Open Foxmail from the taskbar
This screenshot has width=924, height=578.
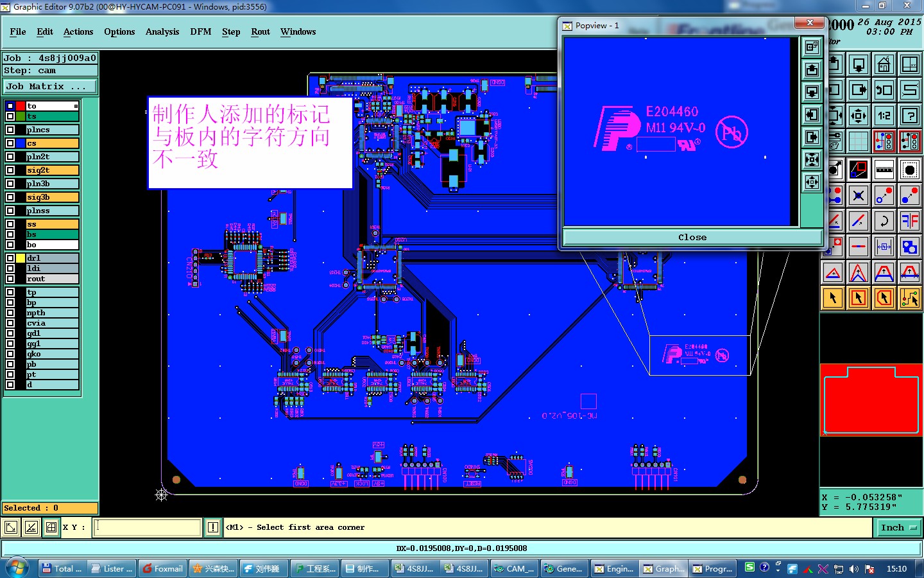tap(163, 568)
